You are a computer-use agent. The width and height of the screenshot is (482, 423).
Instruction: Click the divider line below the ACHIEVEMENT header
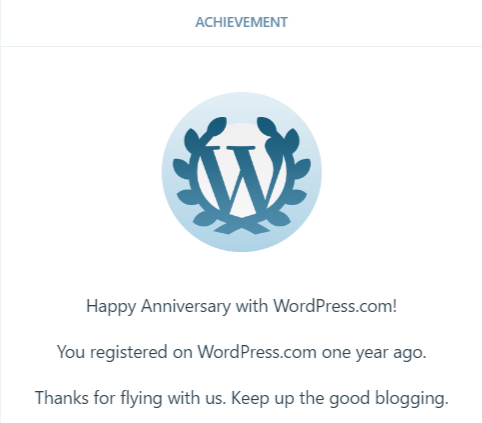pos(241,46)
